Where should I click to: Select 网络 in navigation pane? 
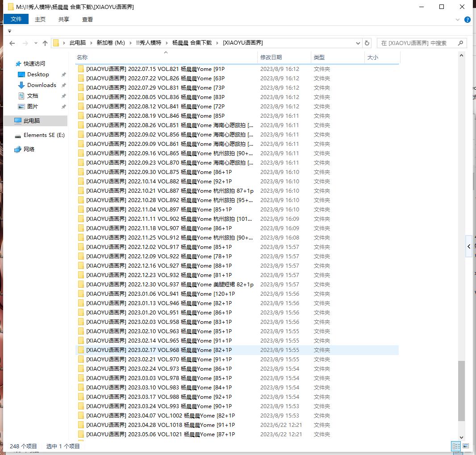coord(29,149)
